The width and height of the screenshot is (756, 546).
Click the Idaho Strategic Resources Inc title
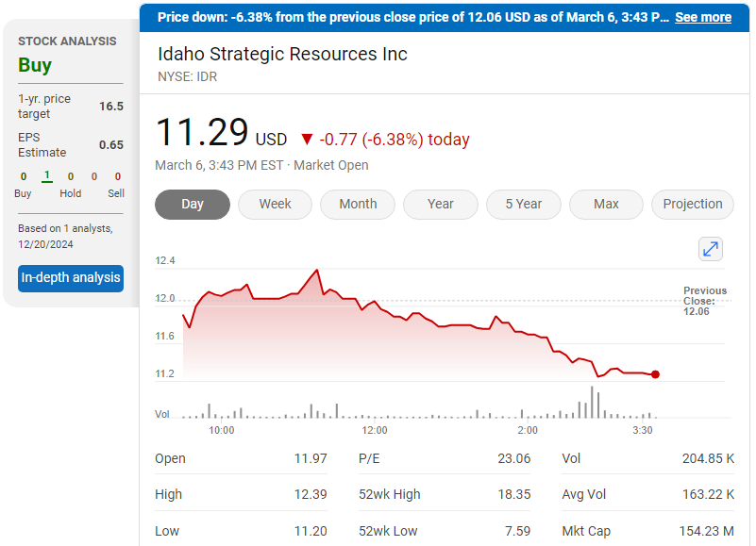pyautogui.click(x=282, y=54)
